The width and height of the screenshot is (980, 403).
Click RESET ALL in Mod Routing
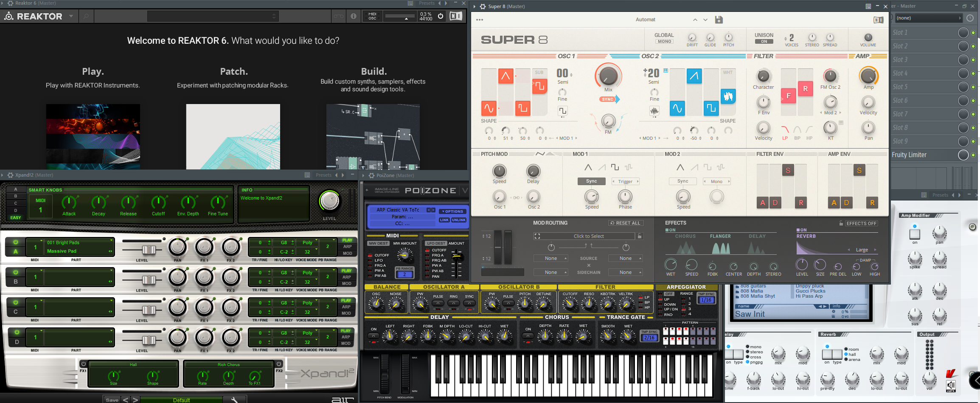pos(626,223)
